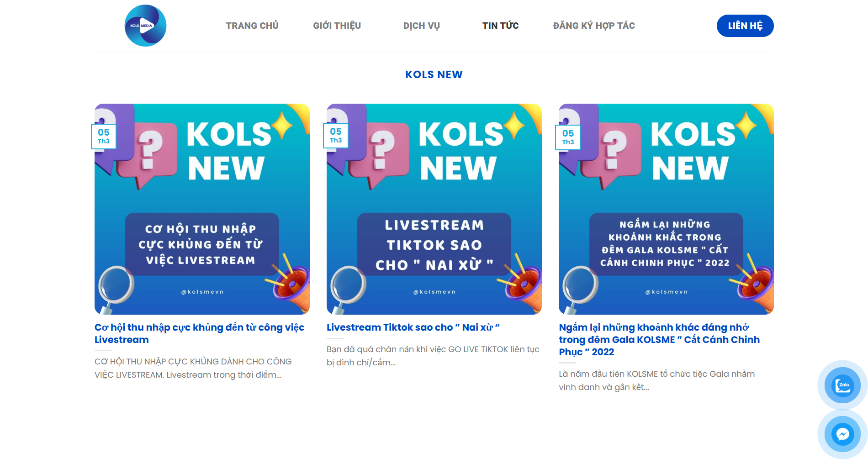Click date badge on first article
Screen dimensions: 868x469
point(104,136)
